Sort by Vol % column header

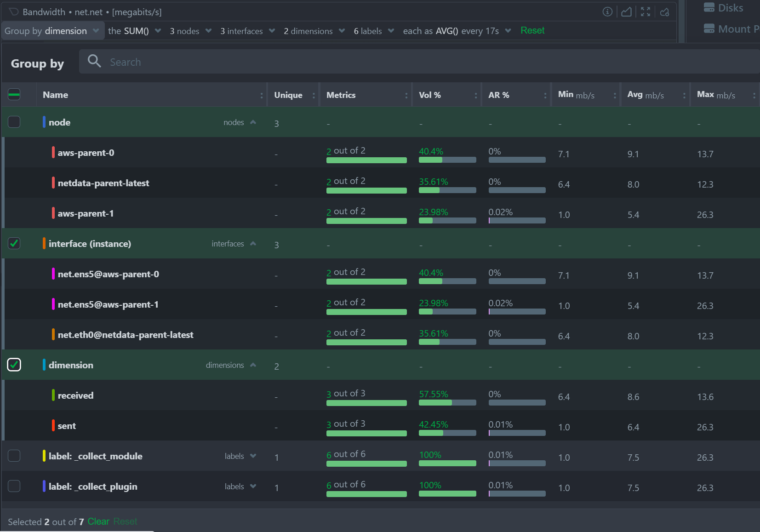click(430, 95)
